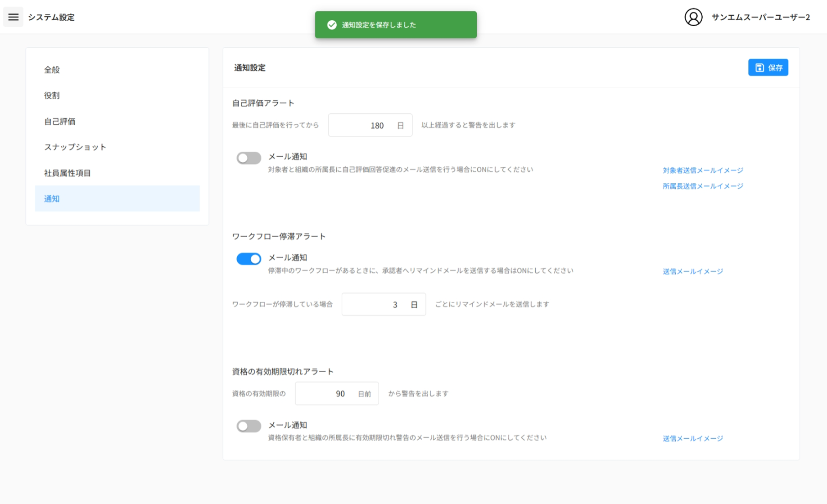
Task: Focus the 180 days input field
Action: pyautogui.click(x=370, y=125)
